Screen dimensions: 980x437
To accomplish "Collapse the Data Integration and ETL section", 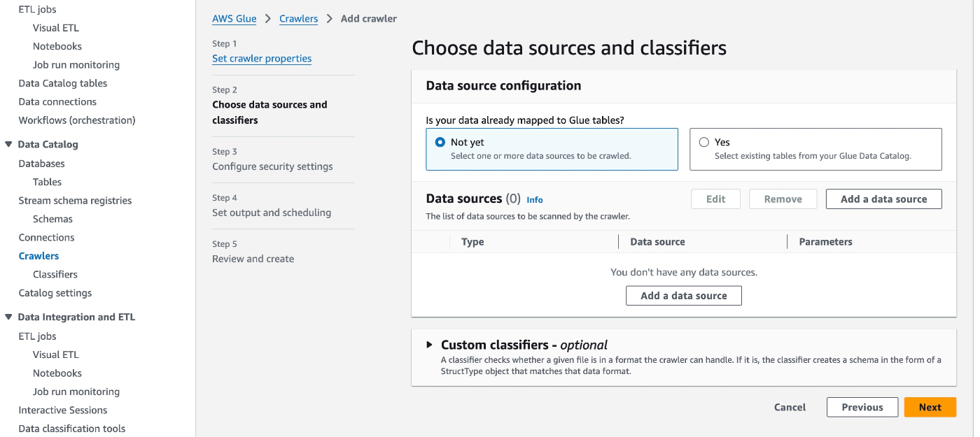I will [8, 317].
